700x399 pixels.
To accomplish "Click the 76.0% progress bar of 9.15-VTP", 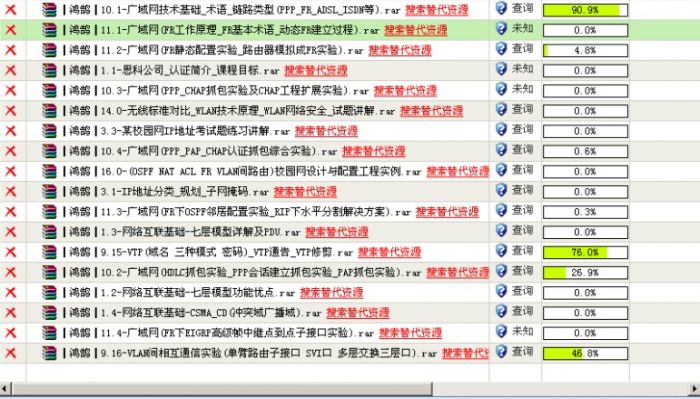I will pyautogui.click(x=585, y=252).
